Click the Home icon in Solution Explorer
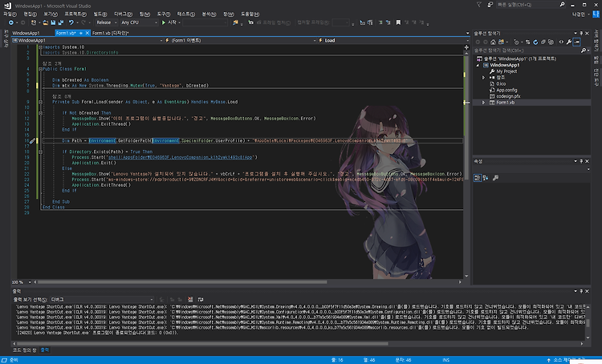This screenshot has width=602, height=364. point(493,42)
